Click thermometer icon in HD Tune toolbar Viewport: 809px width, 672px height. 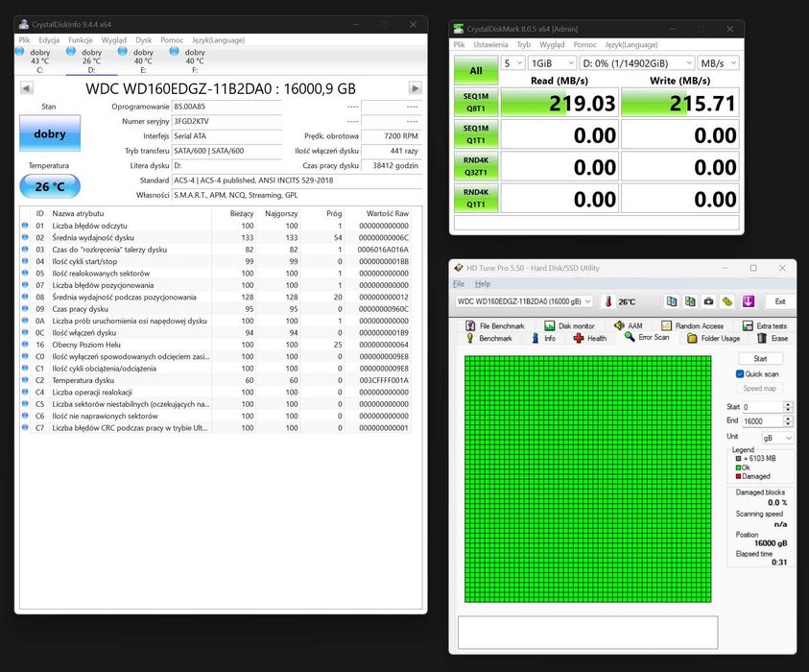click(x=608, y=301)
